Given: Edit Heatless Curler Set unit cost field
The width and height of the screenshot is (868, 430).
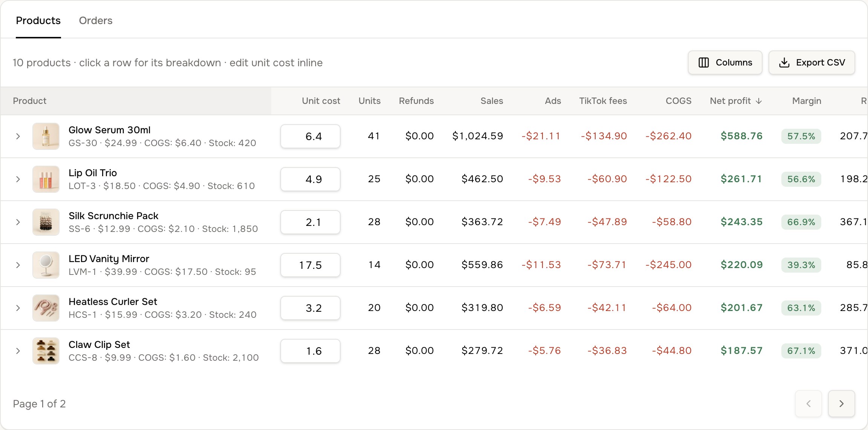Looking at the screenshot, I should 310,308.
